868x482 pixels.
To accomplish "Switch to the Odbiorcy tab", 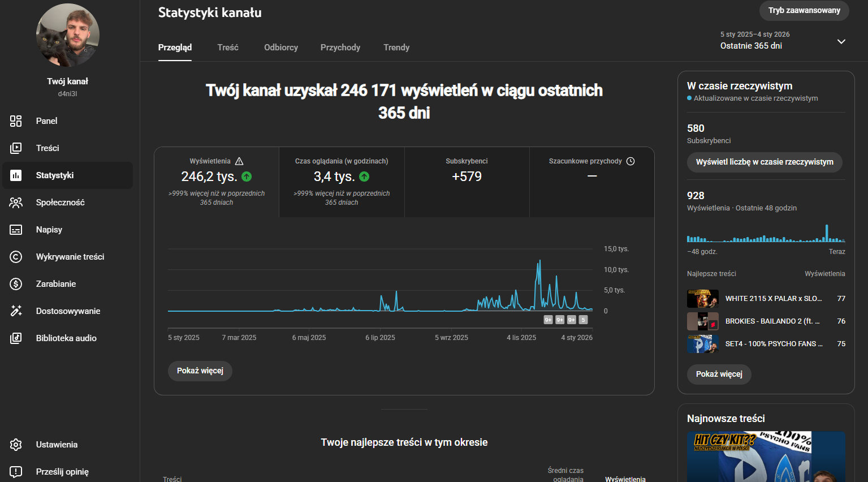I will coord(280,48).
